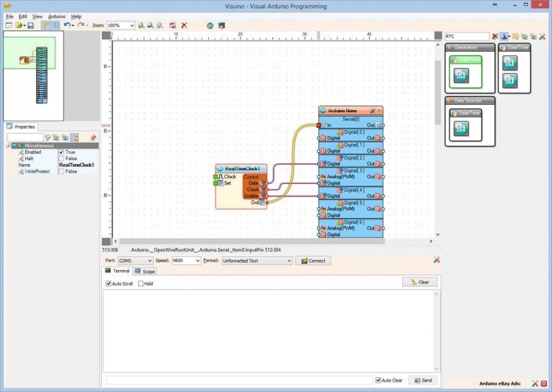
Task: Click the Undo arrow in toolbar
Action: (67, 25)
